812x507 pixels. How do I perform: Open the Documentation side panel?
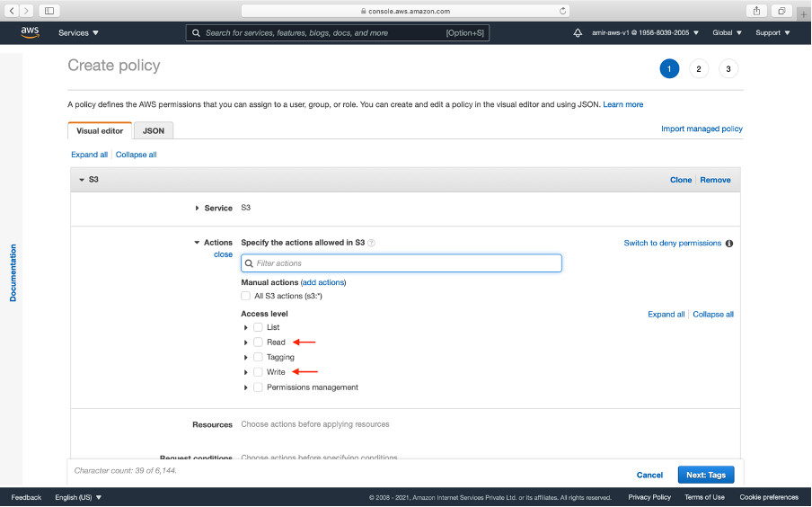click(13, 273)
